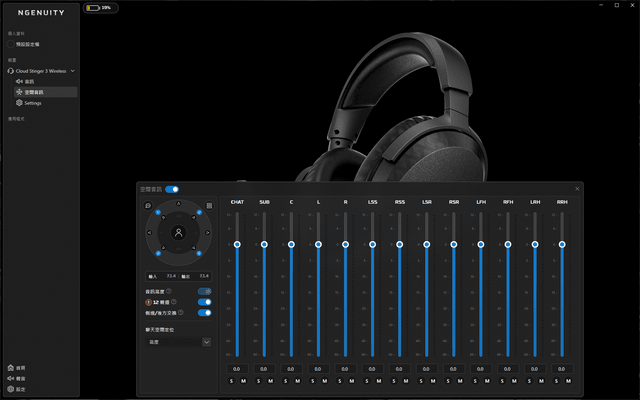Image resolution: width=640 pixels, height=400 pixels.
Task: Click the RSS channel gain value field
Action: click(400, 369)
